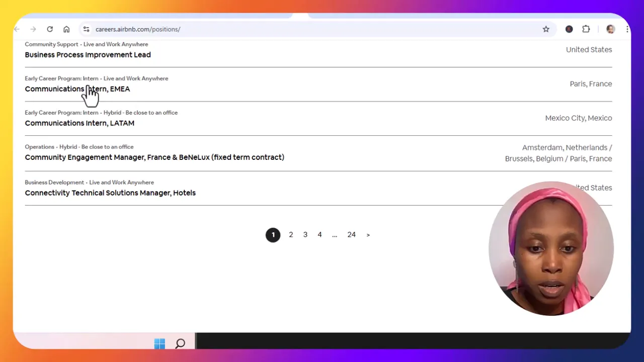Open the browser profile avatar
The width and height of the screenshot is (644, 362).
[x=611, y=29]
